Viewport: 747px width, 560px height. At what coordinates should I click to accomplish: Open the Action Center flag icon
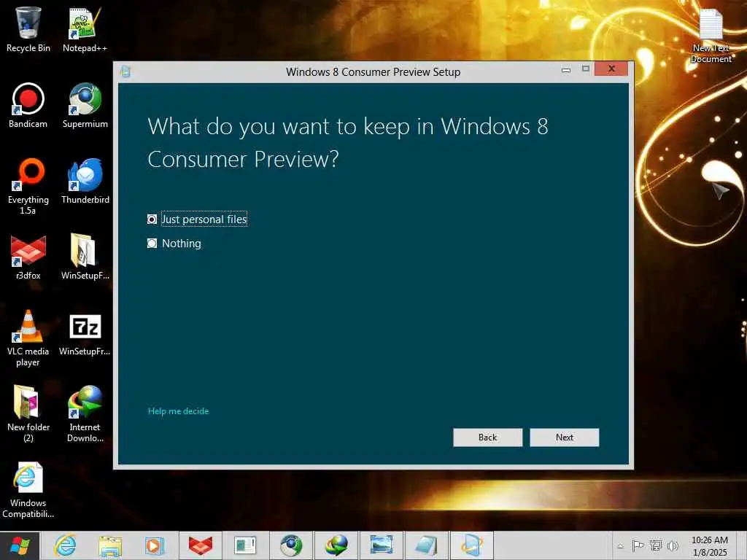[638, 545]
